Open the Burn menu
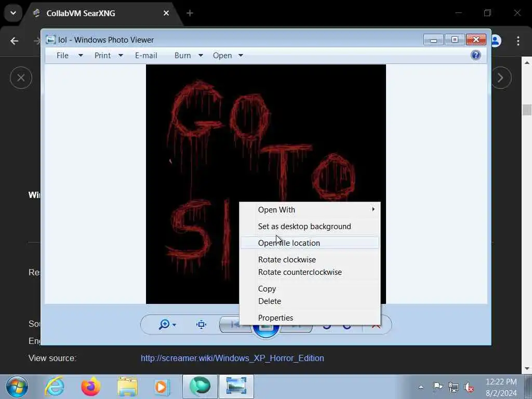 (x=182, y=55)
